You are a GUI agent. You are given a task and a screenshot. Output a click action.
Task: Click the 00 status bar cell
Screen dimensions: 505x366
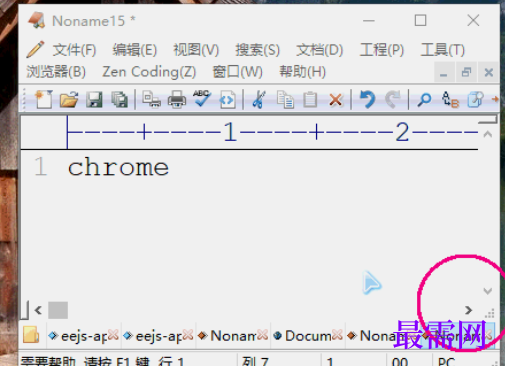pyautogui.click(x=409, y=361)
